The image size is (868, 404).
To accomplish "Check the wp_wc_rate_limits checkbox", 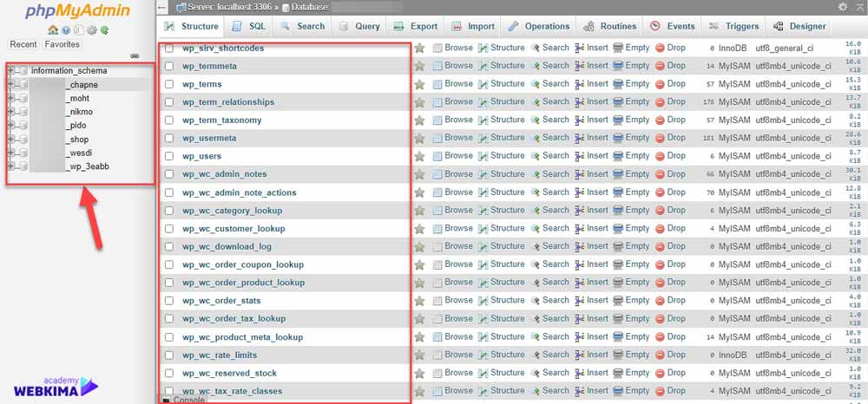I will [x=169, y=355].
